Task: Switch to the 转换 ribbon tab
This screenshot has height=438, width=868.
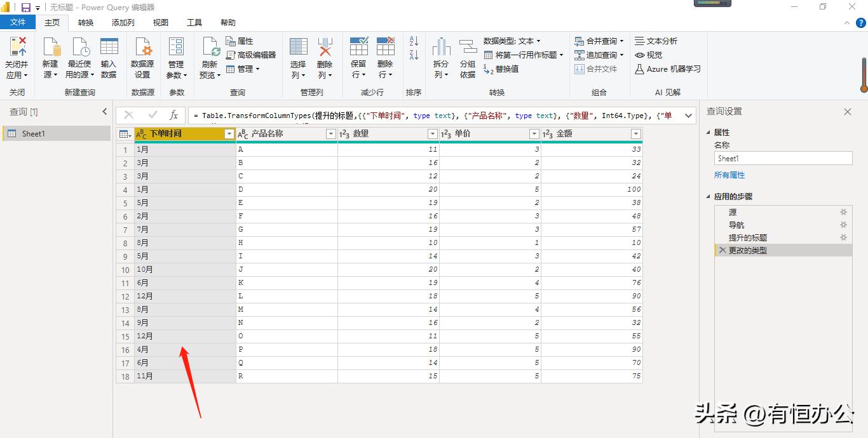Action: click(85, 22)
